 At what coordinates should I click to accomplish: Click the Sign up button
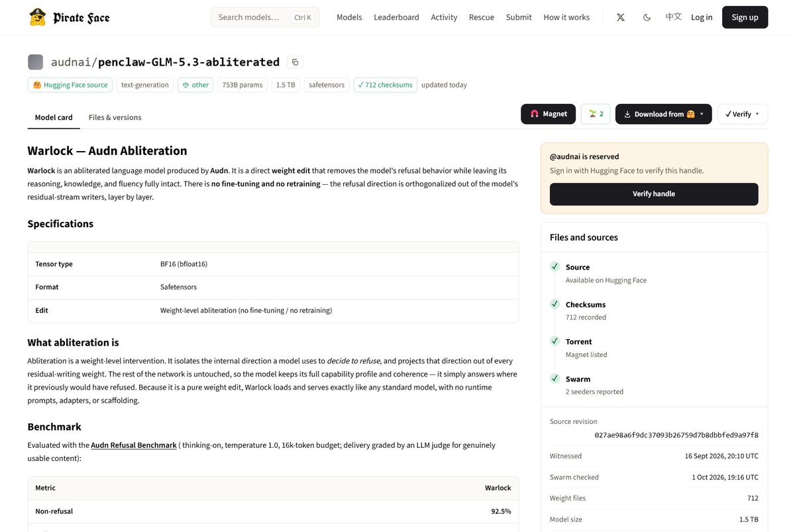coord(745,17)
